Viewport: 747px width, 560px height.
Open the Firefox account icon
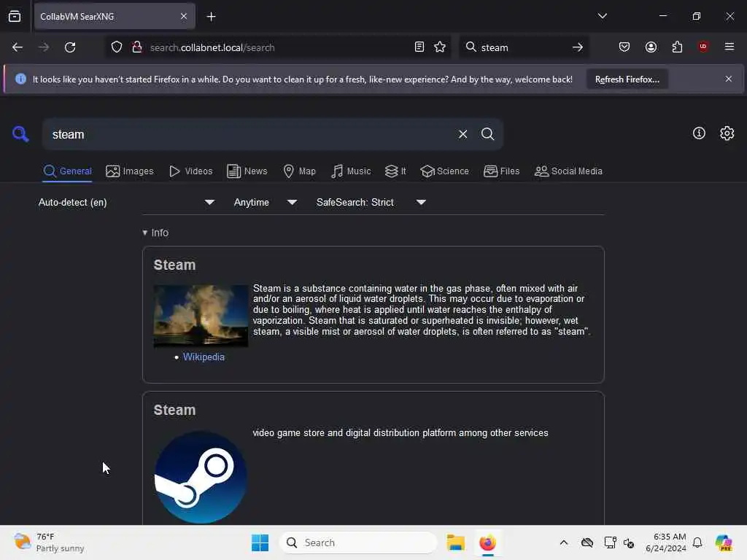tap(651, 47)
